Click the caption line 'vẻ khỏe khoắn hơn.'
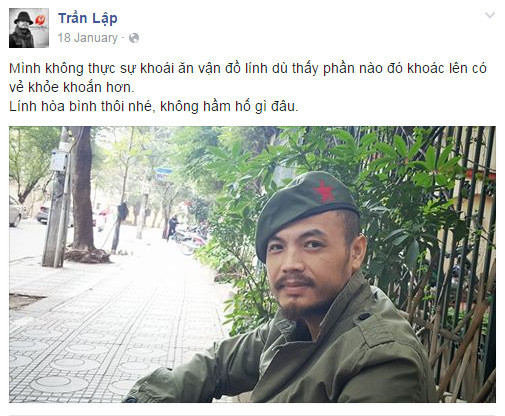 [72, 87]
